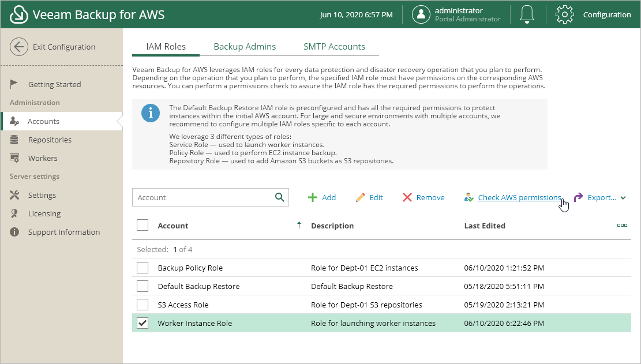This screenshot has width=641, height=364.
Task: Click the column chooser icon
Action: 622,226
